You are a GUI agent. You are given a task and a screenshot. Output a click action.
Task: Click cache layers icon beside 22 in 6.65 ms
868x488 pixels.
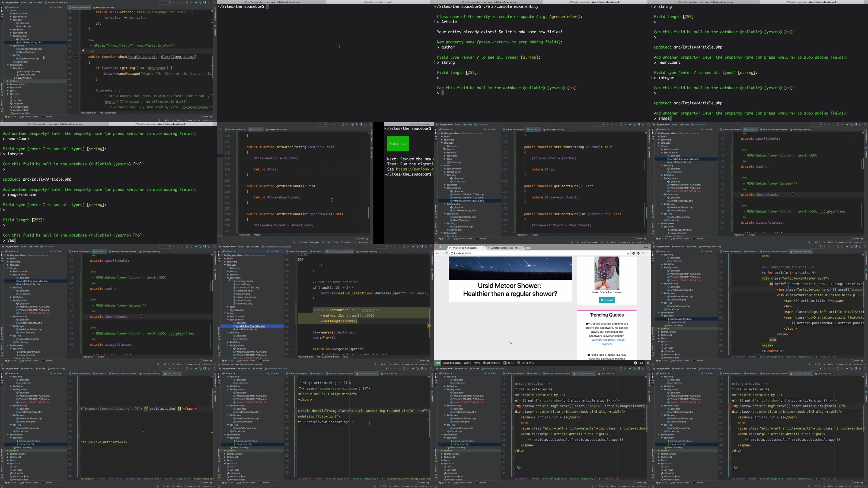pyautogui.click(x=484, y=363)
